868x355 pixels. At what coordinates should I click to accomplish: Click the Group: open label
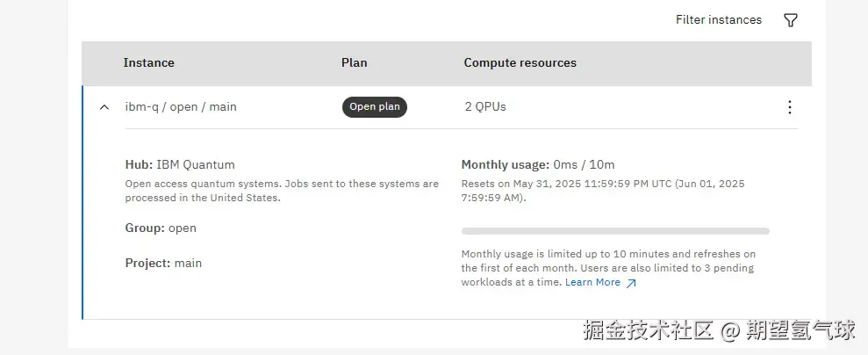point(161,228)
